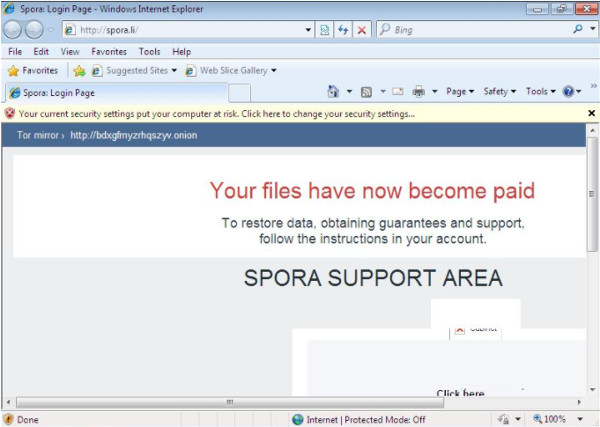Expand the Safety dropdown menu
This screenshot has width=600, height=427.
(x=499, y=91)
